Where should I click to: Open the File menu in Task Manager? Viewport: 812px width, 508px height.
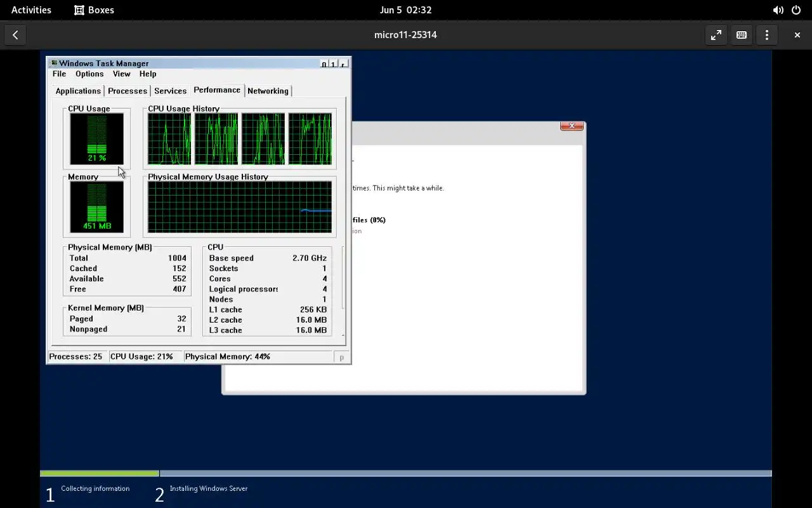point(59,74)
